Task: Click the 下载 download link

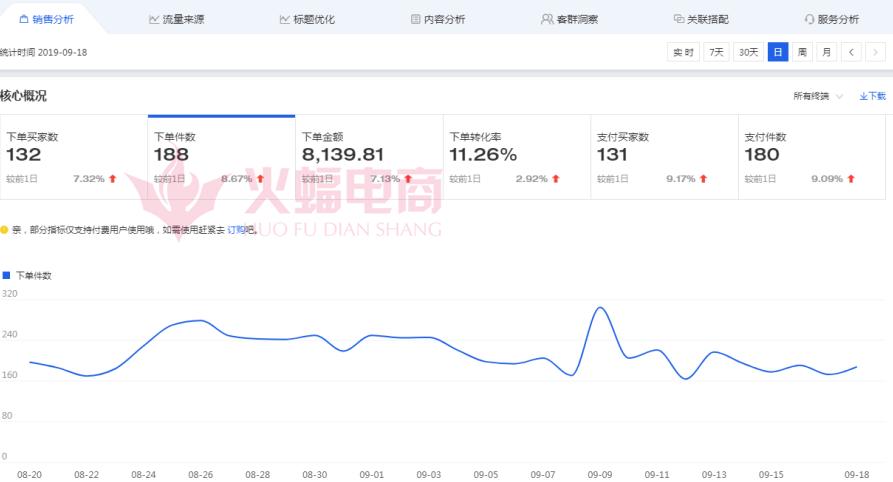Action: 873,96
